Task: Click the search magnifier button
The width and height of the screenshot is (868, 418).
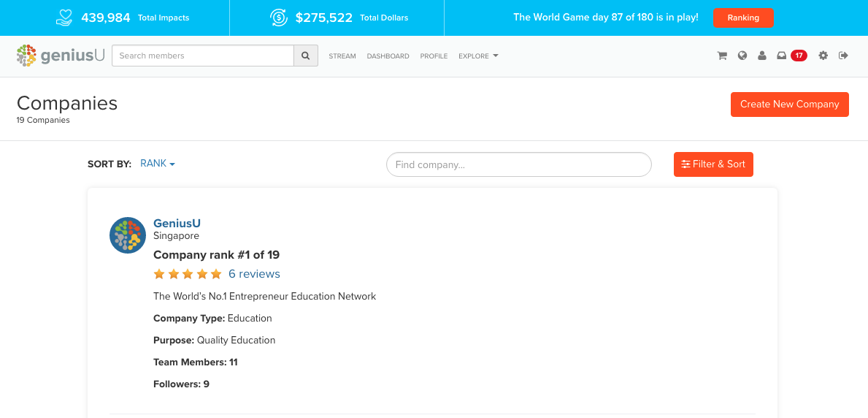Action: 306,56
